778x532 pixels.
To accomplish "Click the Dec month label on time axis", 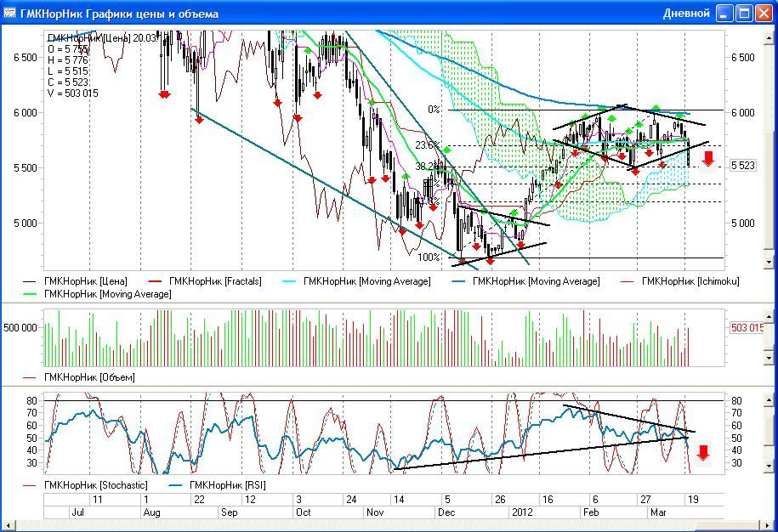I will click(x=446, y=512).
